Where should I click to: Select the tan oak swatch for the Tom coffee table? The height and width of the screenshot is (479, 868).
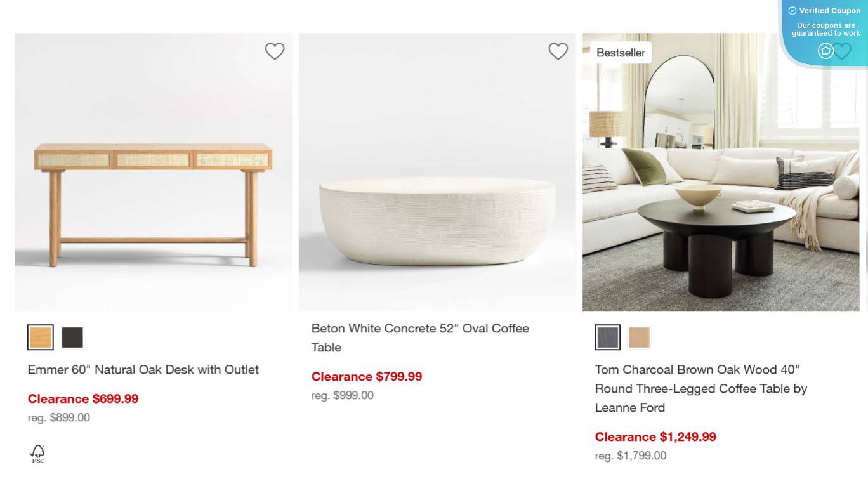click(x=640, y=338)
